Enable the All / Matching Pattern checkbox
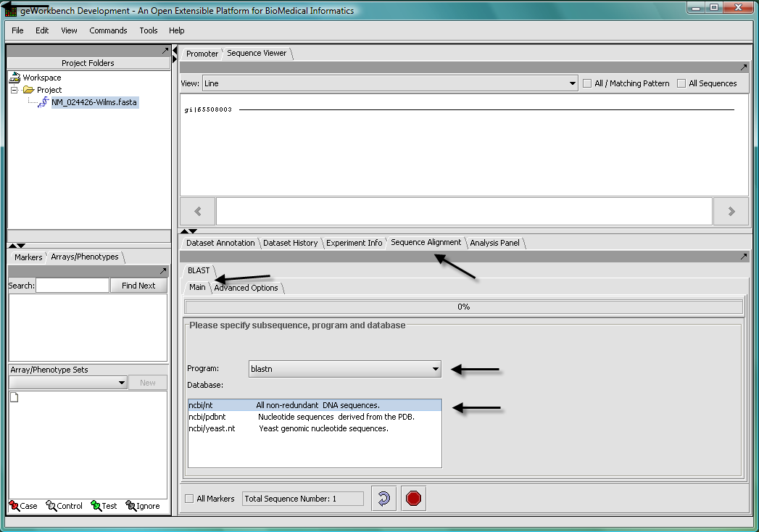 pyautogui.click(x=587, y=83)
